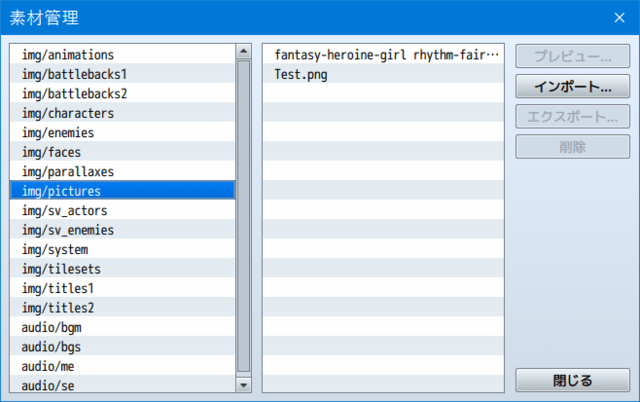Click the 削除 delete button
Viewport: 640px width, 402px height.
[572, 147]
